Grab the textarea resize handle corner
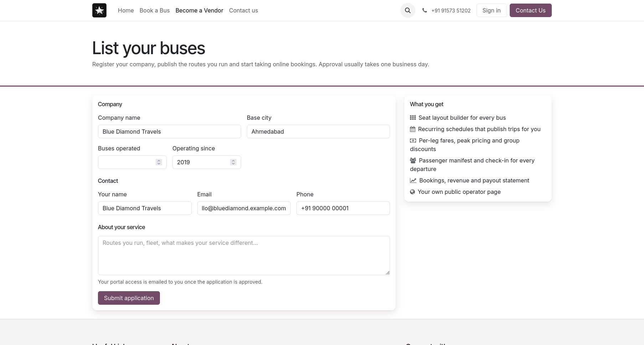The height and width of the screenshot is (345, 644). [388, 273]
